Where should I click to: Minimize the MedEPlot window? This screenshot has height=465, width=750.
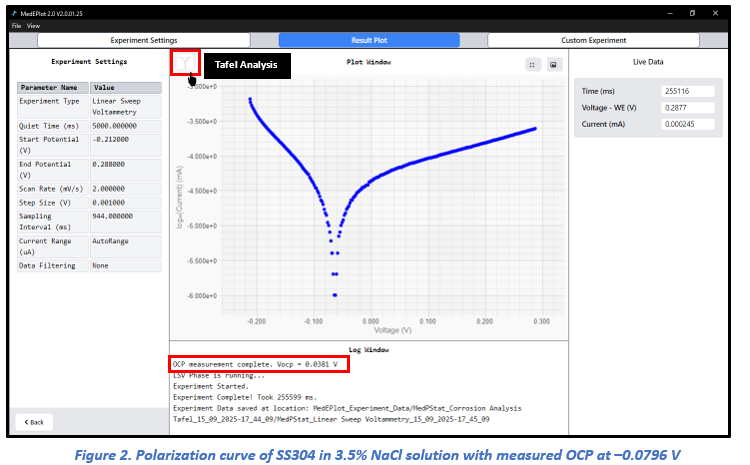(665, 14)
